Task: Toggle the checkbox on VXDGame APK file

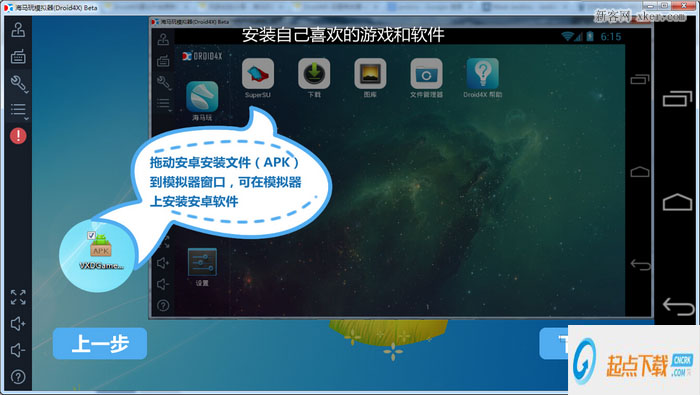Action: click(91, 235)
